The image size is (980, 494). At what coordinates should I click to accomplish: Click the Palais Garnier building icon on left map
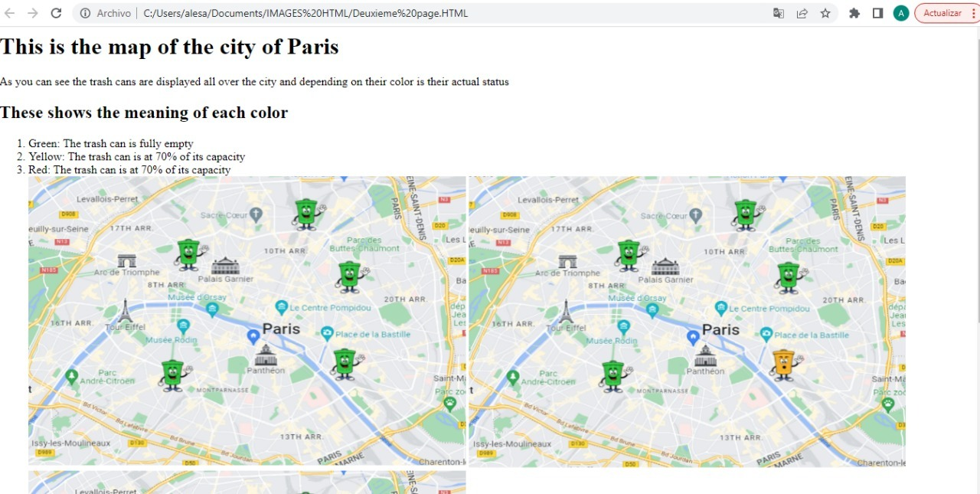[x=225, y=266]
